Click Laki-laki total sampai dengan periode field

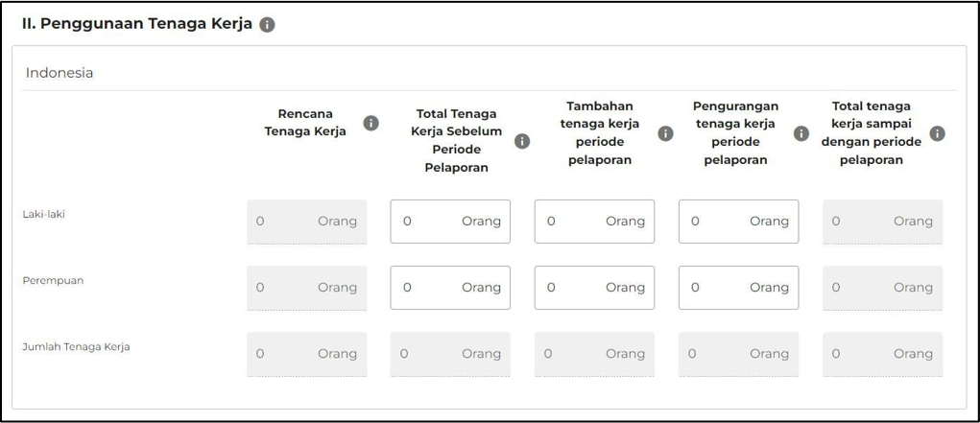pos(882,222)
